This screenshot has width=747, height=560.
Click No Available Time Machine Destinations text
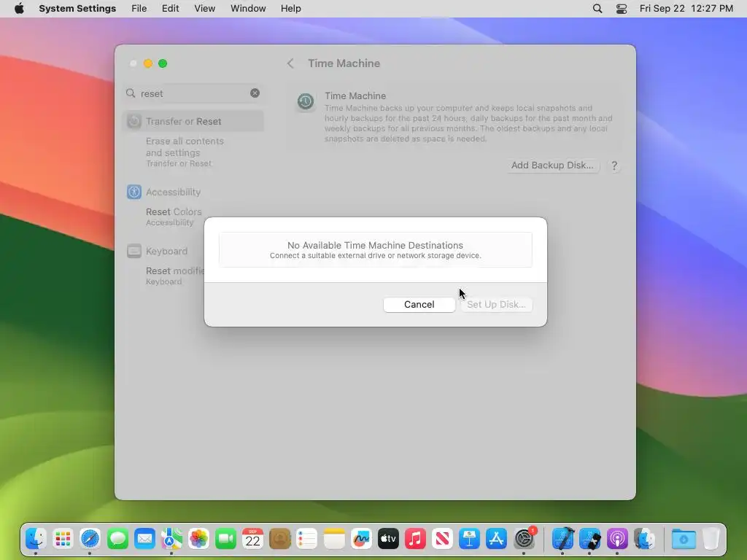point(375,245)
